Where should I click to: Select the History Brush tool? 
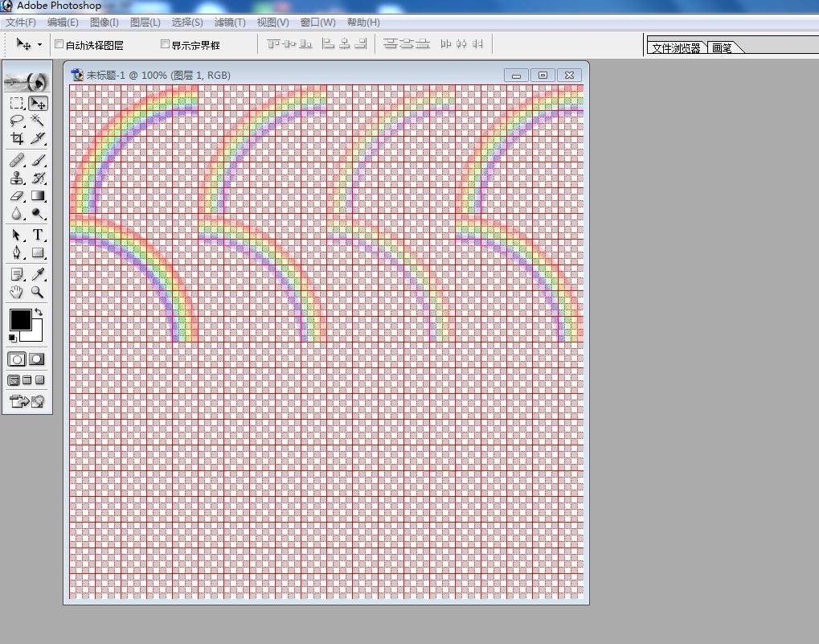38,178
